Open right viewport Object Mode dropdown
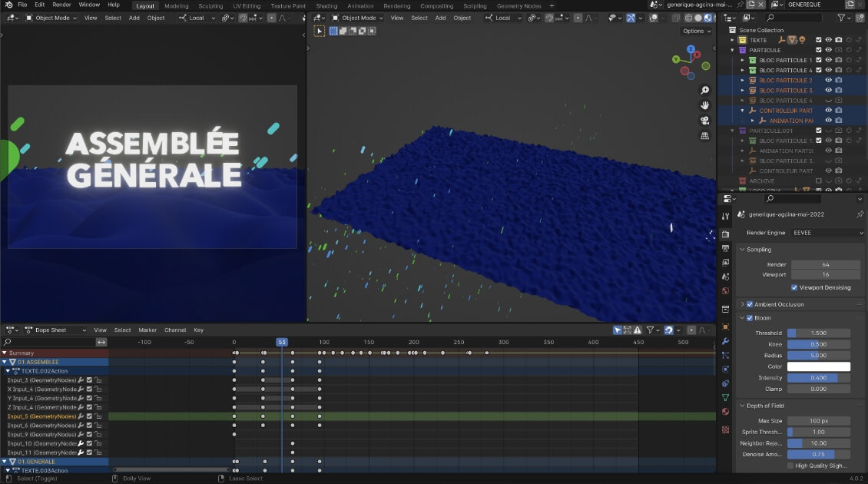868x484 pixels. pyautogui.click(x=358, y=18)
